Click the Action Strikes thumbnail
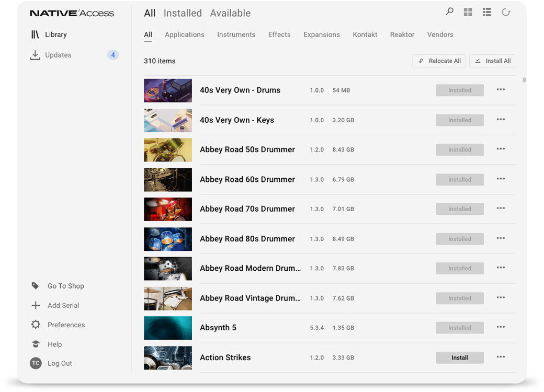 (168, 358)
